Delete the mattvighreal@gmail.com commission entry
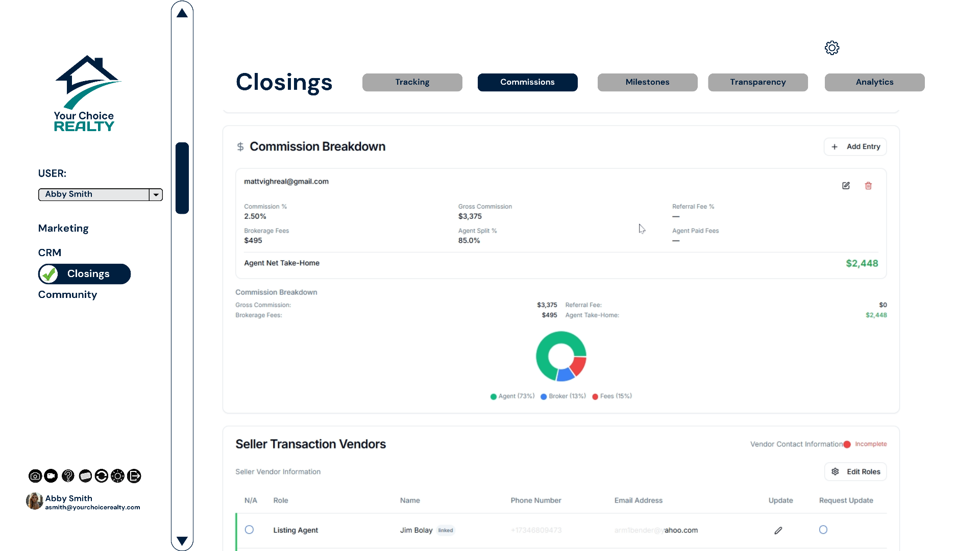The width and height of the screenshot is (980, 551). 868,186
